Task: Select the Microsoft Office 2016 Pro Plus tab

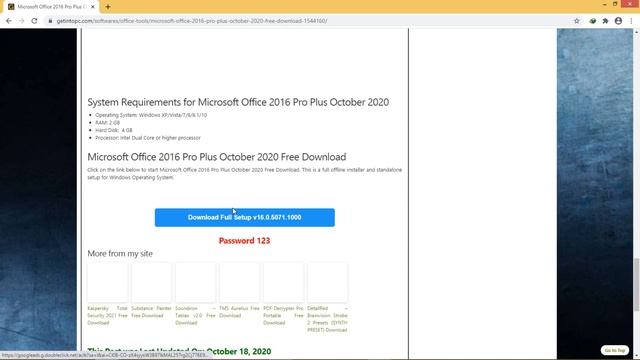Action: pyautogui.click(x=51, y=7)
